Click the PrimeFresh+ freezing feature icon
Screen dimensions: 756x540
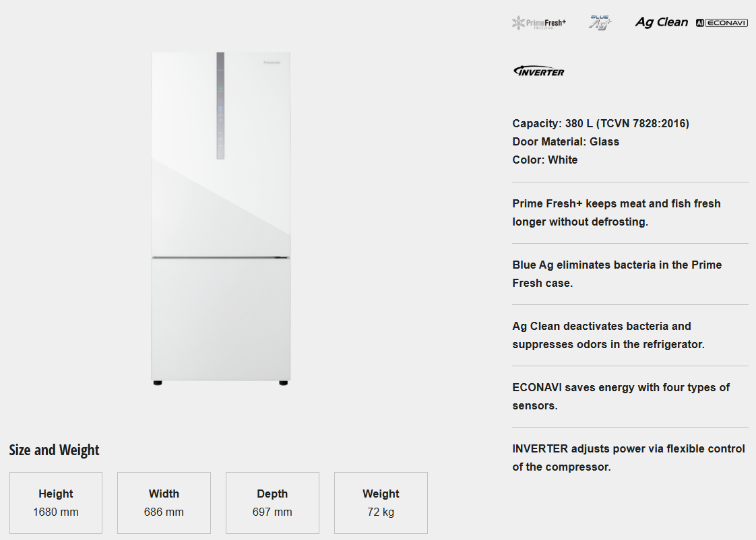point(539,23)
